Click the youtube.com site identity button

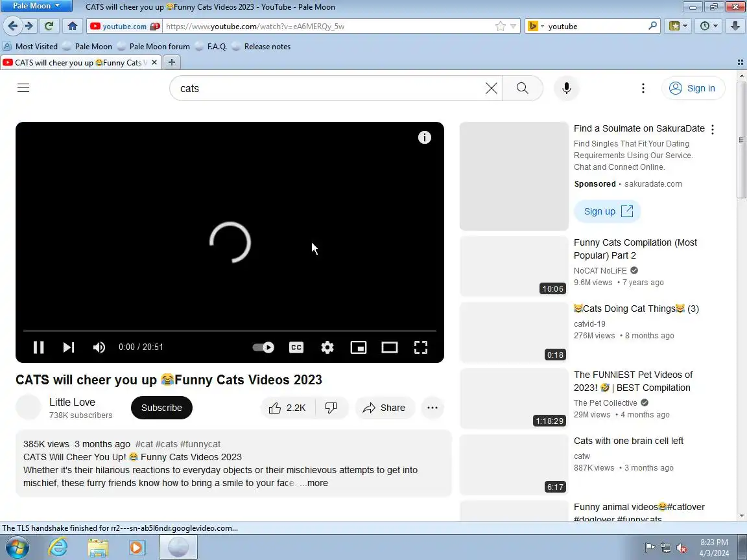coord(124,26)
